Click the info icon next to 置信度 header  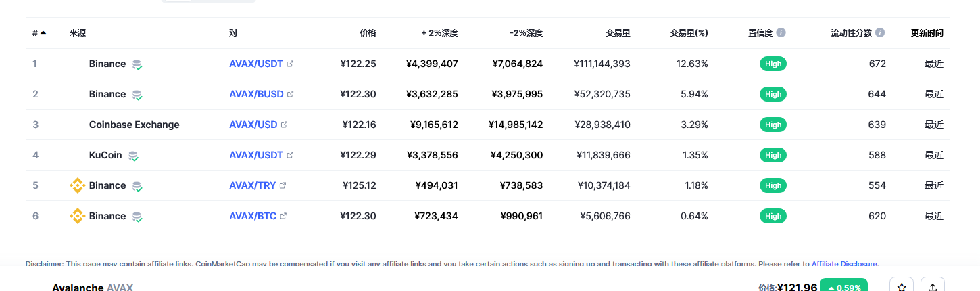[781, 32]
